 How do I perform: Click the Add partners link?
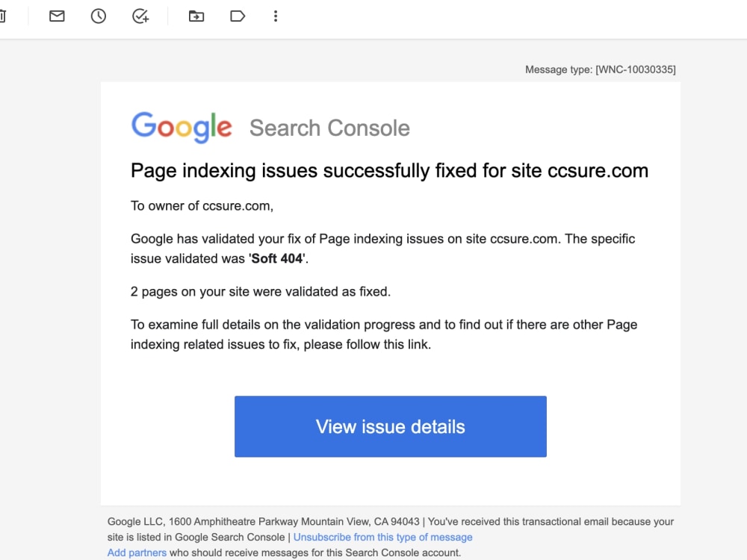pyautogui.click(x=136, y=553)
